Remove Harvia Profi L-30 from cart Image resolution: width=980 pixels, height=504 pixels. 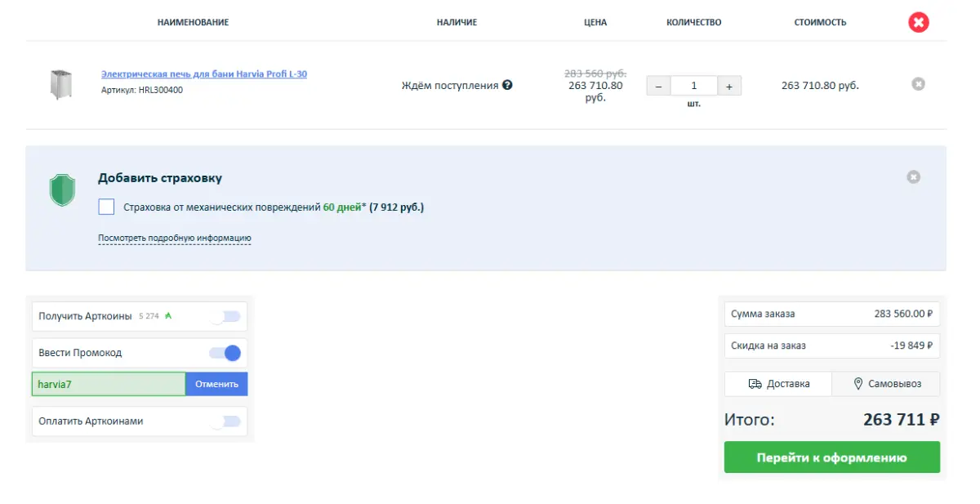point(919,84)
